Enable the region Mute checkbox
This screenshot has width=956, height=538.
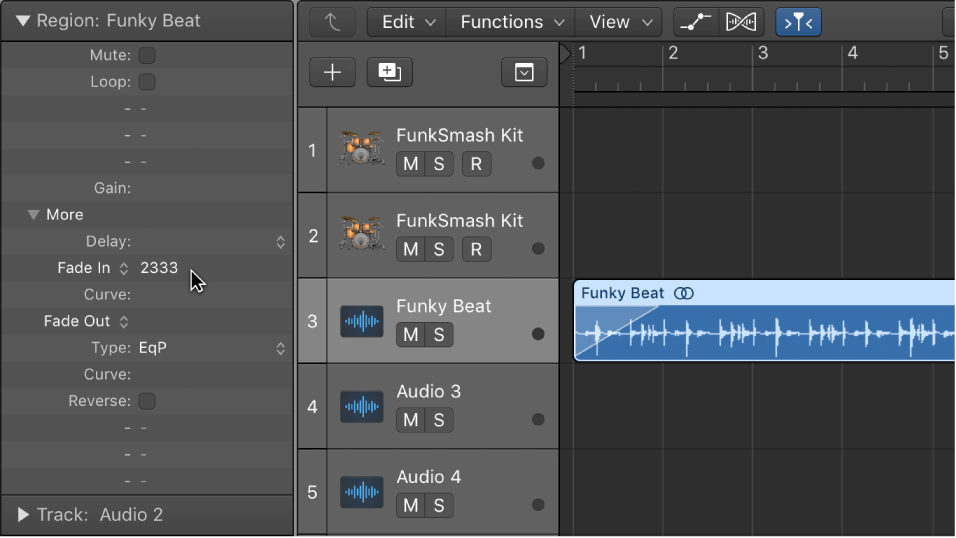click(x=147, y=55)
